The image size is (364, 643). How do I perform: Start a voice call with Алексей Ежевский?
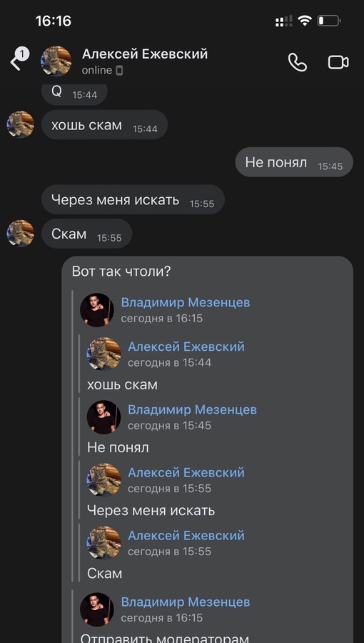click(x=297, y=62)
